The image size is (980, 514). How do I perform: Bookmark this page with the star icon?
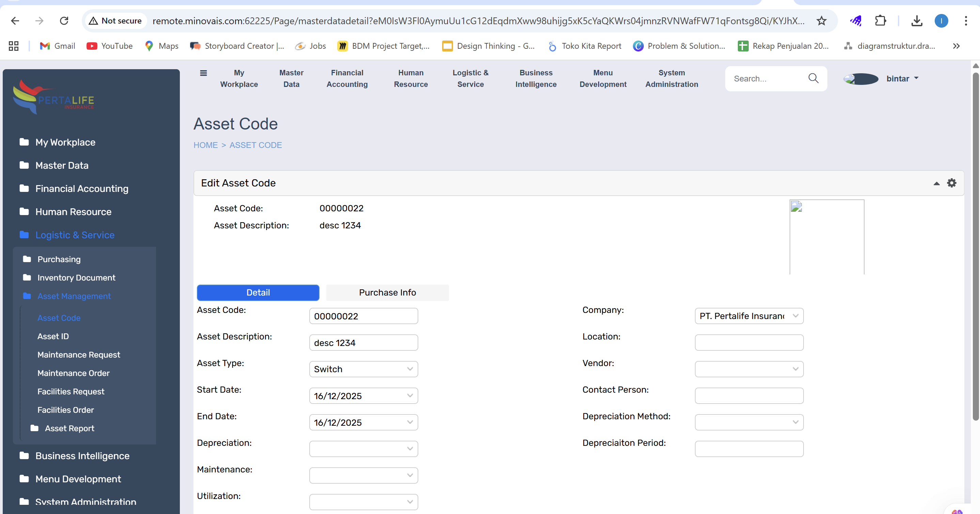[x=821, y=21]
